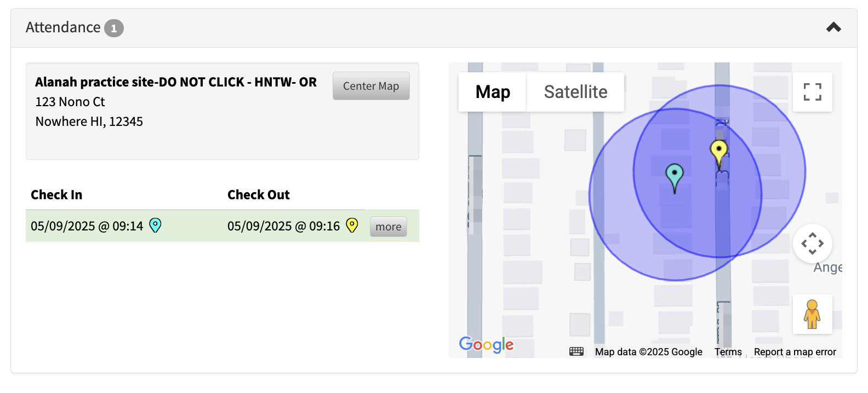868x393 pixels.
Task: Click the Check Out column header
Action: click(259, 195)
